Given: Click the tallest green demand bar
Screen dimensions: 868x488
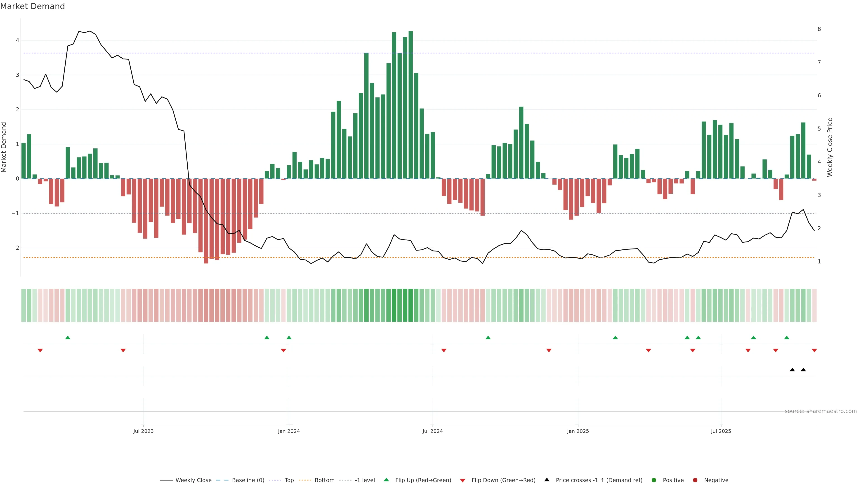Looking at the screenshot, I should coord(410,104).
